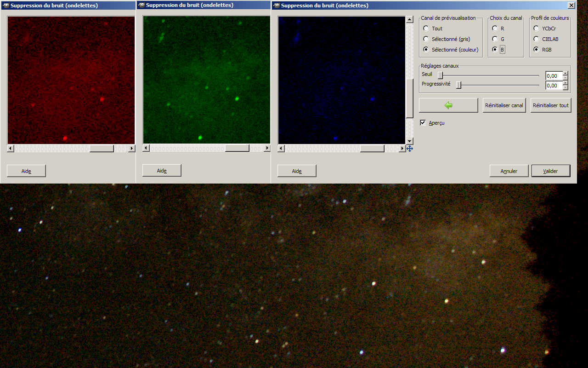This screenshot has width=588, height=368.
Task: Select 'Sélectionné (gris)' preview mode
Action: tap(426, 39)
